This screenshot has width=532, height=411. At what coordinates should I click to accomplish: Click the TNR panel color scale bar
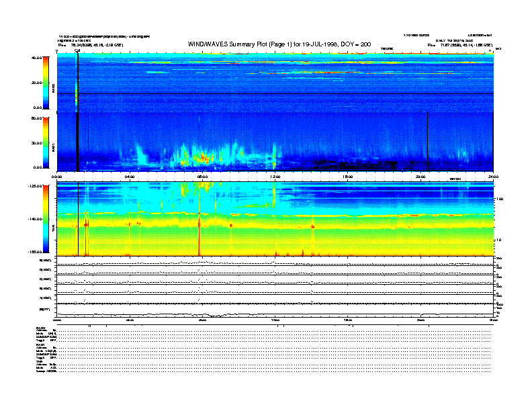tap(46, 219)
